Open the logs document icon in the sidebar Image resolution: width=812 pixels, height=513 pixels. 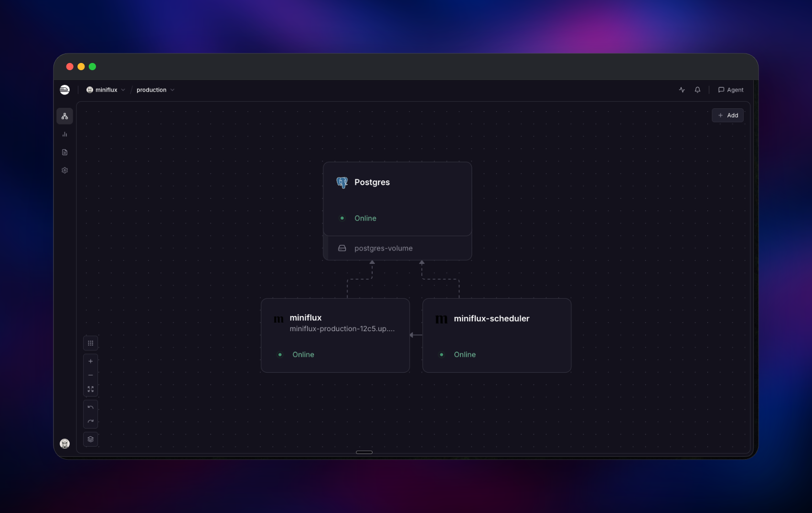tap(65, 152)
